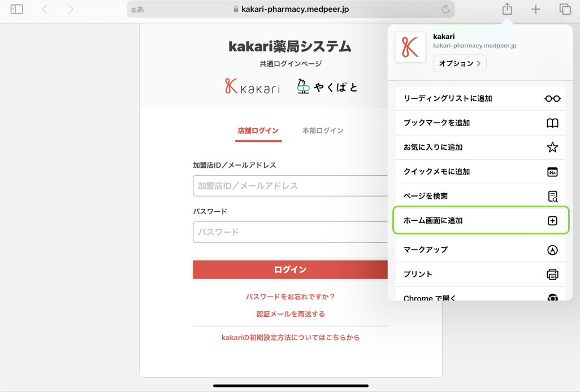580x392 pixels.
Task: Select ブックマークを追加
Action: click(x=480, y=123)
